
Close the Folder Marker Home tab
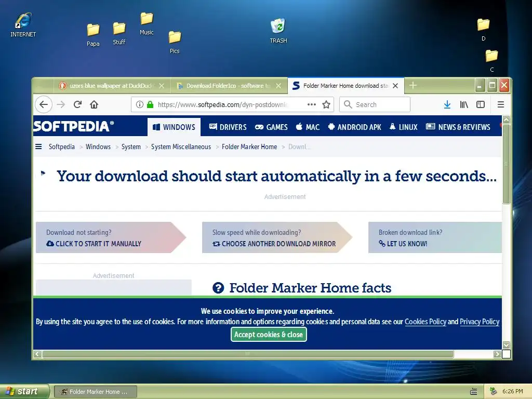[x=395, y=86]
